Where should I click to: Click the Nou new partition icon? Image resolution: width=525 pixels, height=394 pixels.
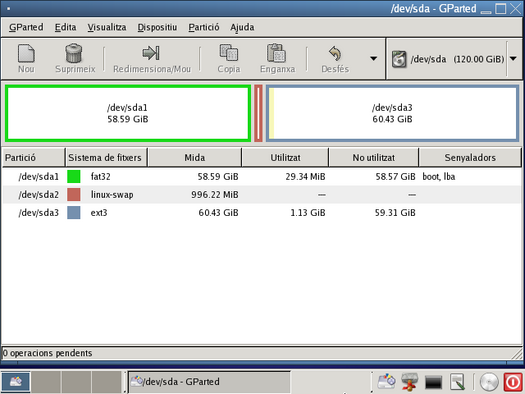pyautogui.click(x=26, y=53)
